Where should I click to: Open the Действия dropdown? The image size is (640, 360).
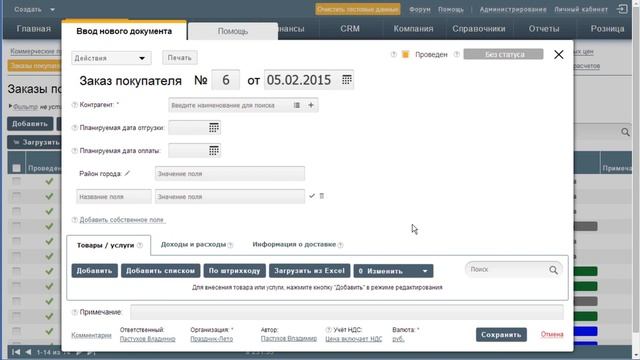(111, 58)
